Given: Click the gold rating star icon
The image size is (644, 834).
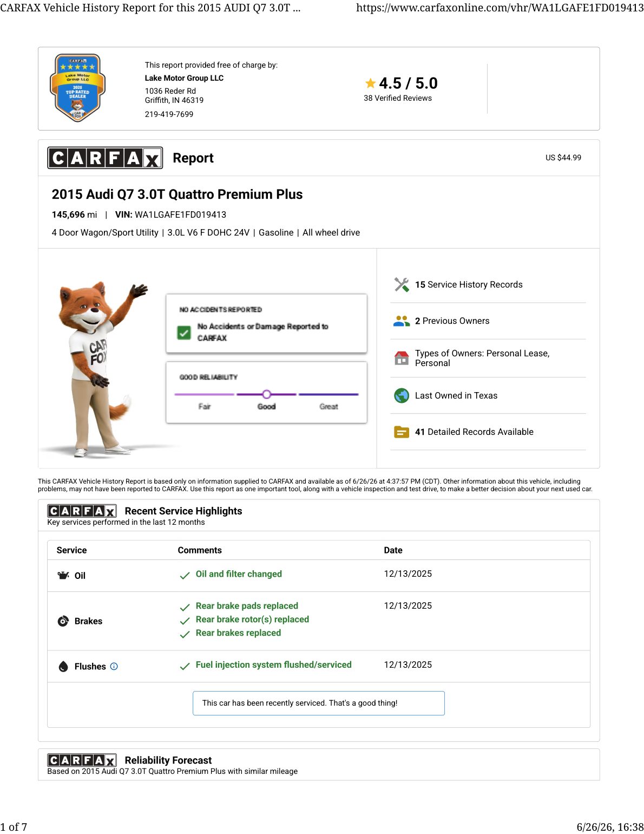Looking at the screenshot, I should tap(370, 83).
